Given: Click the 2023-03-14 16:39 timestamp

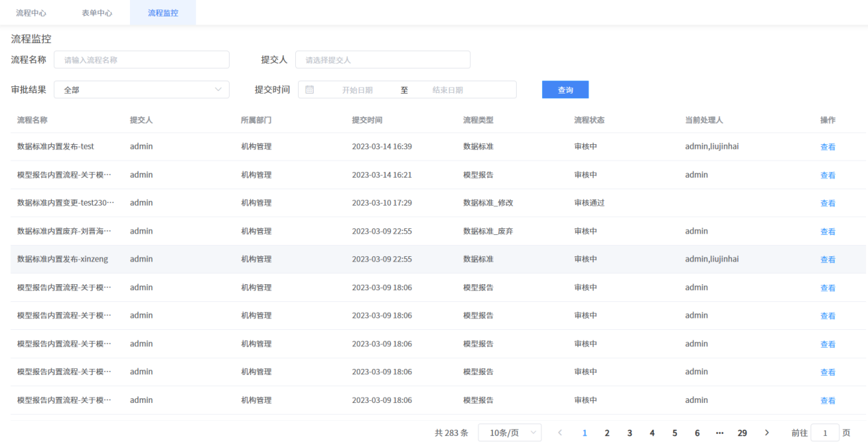Looking at the screenshot, I should 382,146.
